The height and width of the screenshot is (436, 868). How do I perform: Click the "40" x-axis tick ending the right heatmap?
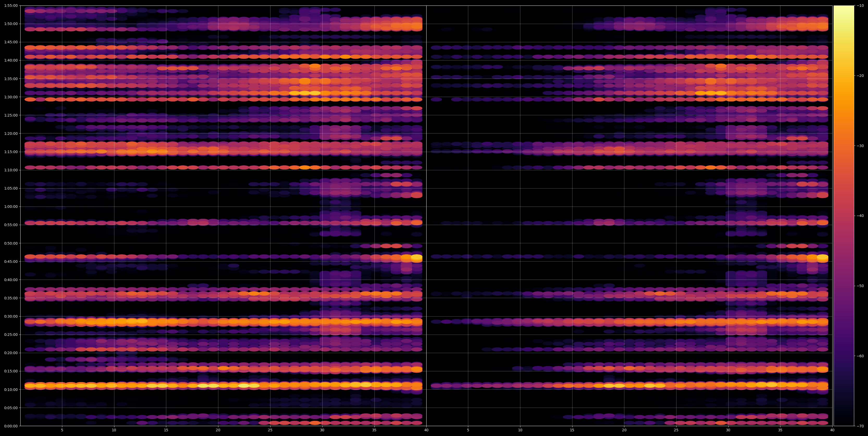(x=832, y=430)
